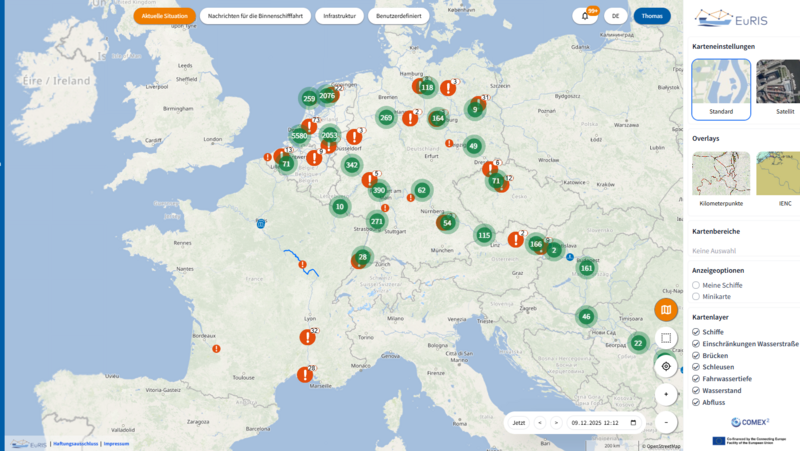This screenshot has width=800, height=451.
Task: Open the calendar date picker icon
Action: pos(632,423)
